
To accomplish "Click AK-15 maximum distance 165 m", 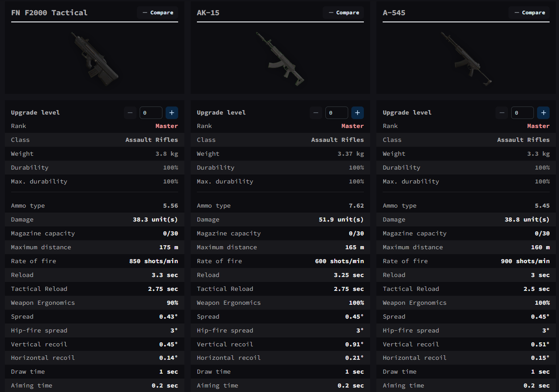I will [x=354, y=247].
